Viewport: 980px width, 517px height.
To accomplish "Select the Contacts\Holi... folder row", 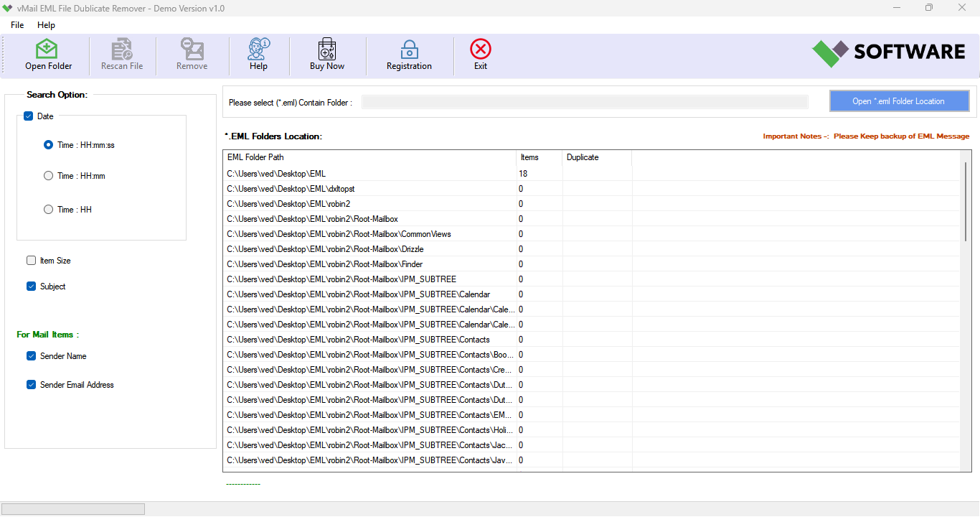I will pyautogui.click(x=591, y=429).
